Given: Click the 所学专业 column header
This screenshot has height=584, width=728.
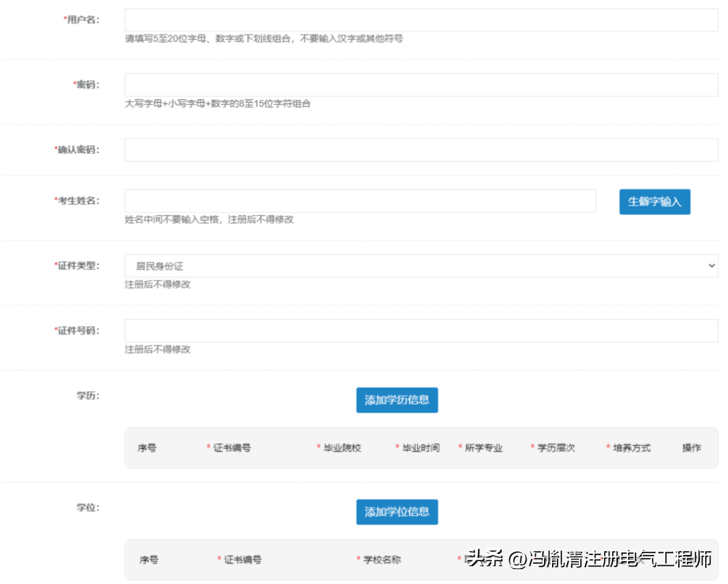Looking at the screenshot, I should [483, 448].
